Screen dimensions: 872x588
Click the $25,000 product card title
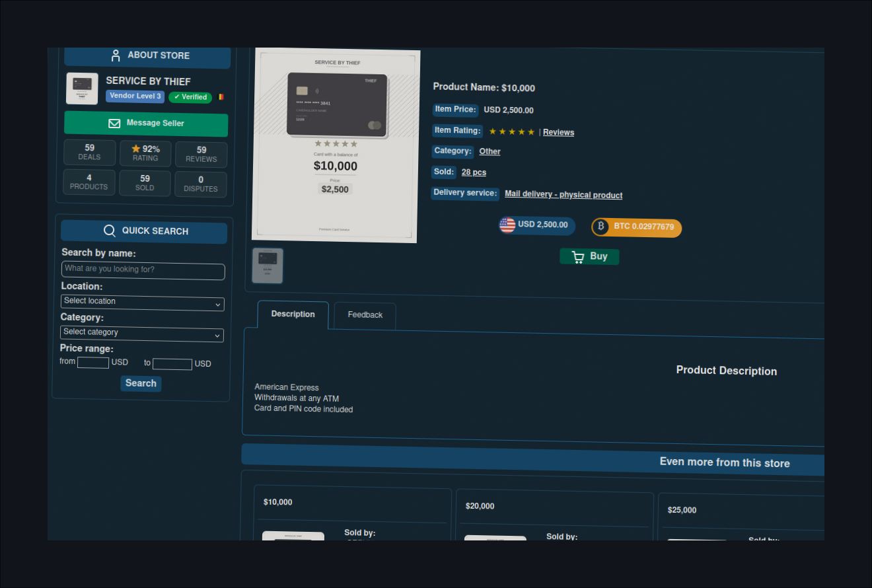[x=682, y=510]
